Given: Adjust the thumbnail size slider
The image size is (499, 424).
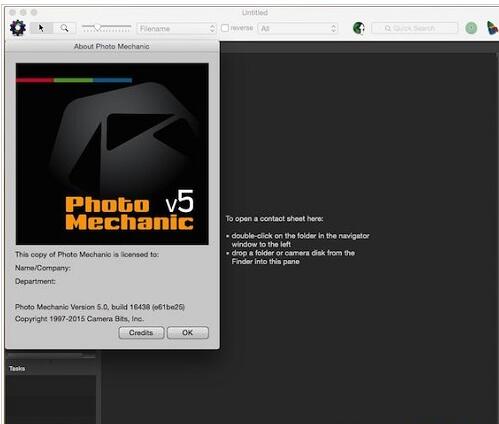Looking at the screenshot, I should [x=106, y=28].
